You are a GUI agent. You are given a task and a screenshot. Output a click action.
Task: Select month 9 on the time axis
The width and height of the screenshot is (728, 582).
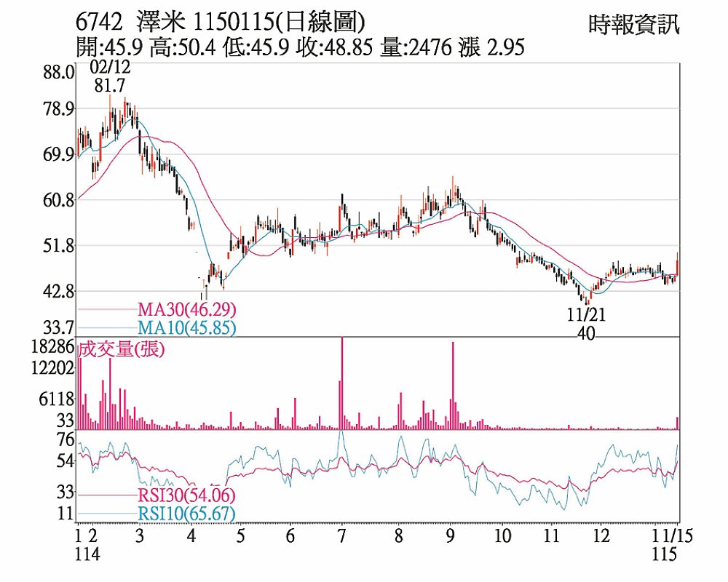click(451, 537)
